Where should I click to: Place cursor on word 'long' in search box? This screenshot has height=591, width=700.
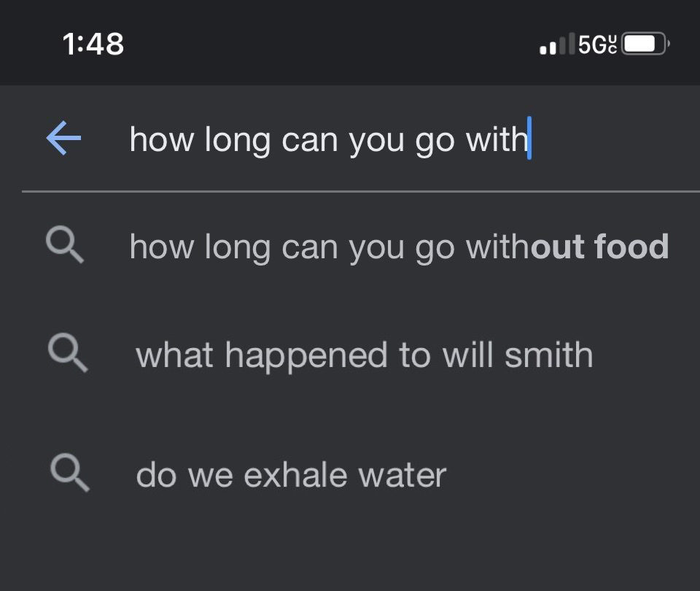click(238, 141)
